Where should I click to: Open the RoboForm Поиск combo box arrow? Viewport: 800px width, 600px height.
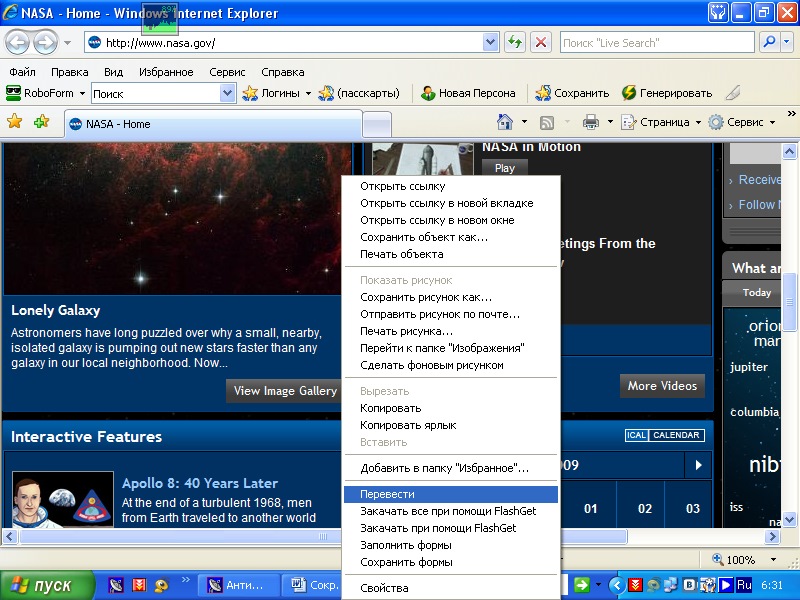pyautogui.click(x=228, y=93)
